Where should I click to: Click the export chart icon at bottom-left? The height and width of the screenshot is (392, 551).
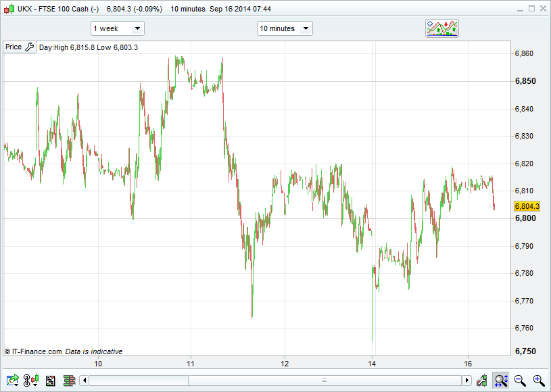click(12, 381)
